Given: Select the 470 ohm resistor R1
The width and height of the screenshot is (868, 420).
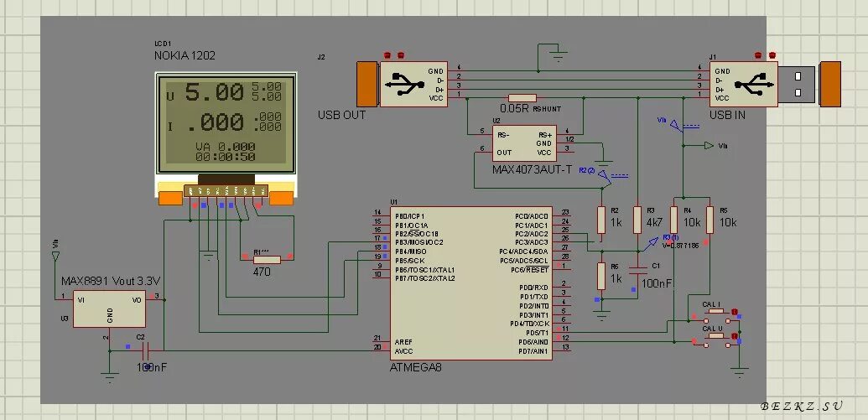Looking at the screenshot, I should (x=267, y=258).
